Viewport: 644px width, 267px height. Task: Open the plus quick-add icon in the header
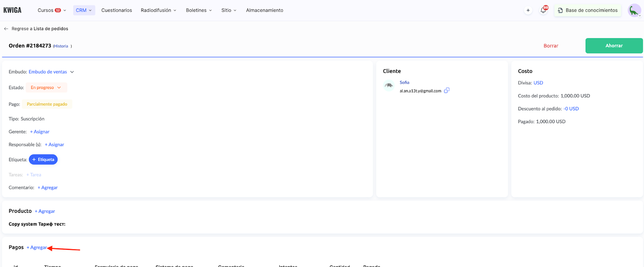point(528,10)
